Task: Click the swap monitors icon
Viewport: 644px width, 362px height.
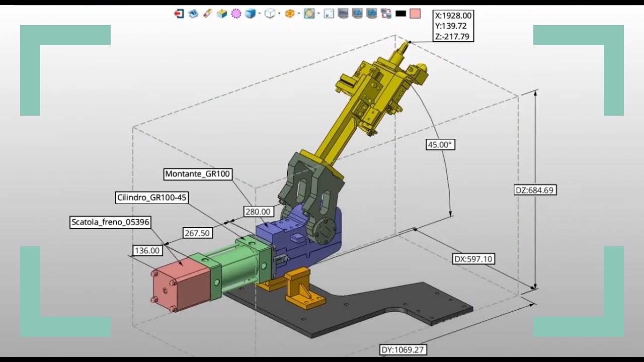Action: (x=386, y=14)
